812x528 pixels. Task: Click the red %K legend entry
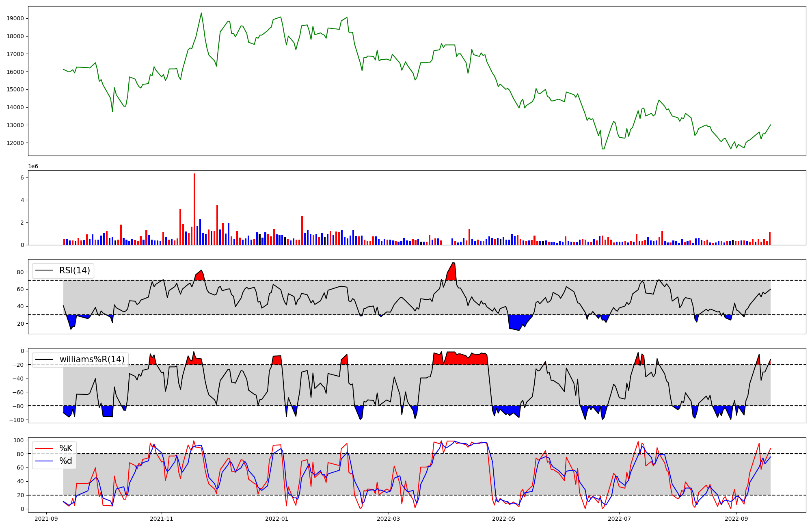(x=66, y=448)
